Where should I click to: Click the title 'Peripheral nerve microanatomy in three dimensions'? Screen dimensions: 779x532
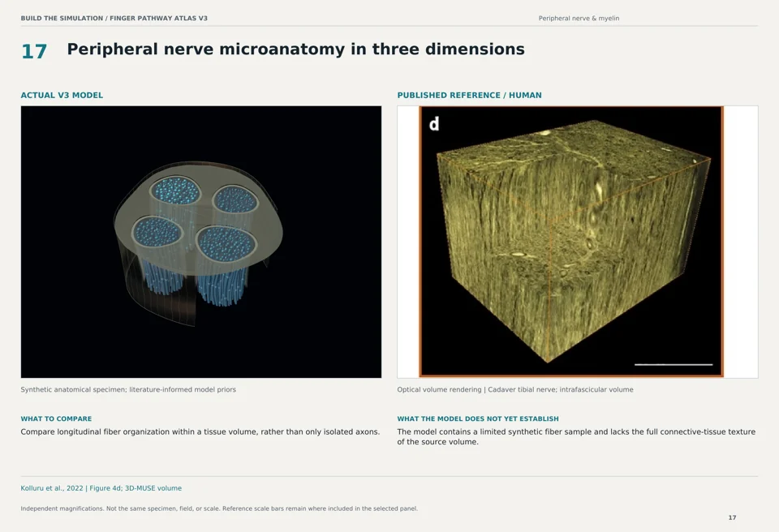[295, 49]
